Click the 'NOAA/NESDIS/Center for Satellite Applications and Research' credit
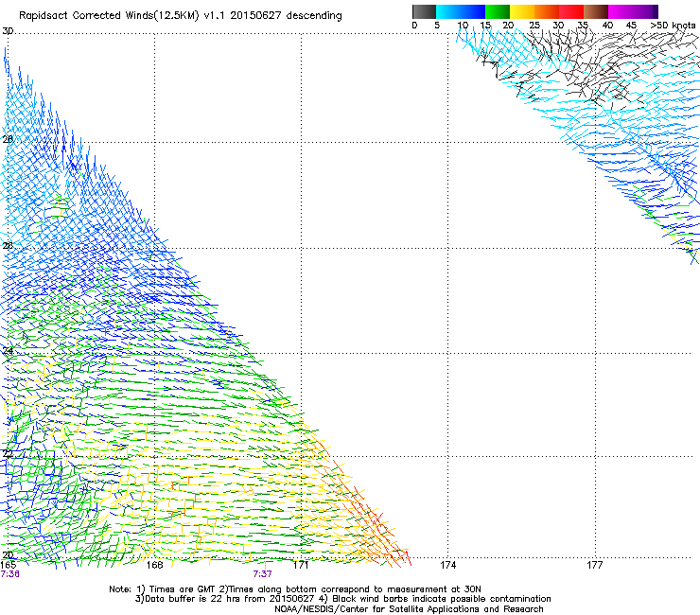The height and width of the screenshot is (615, 700). coord(409,609)
